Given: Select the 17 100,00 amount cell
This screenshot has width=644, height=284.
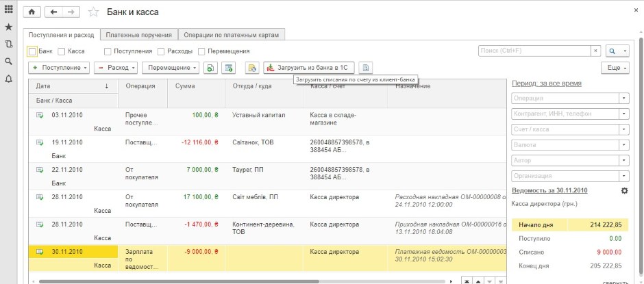Looking at the screenshot, I should pyautogui.click(x=197, y=203).
